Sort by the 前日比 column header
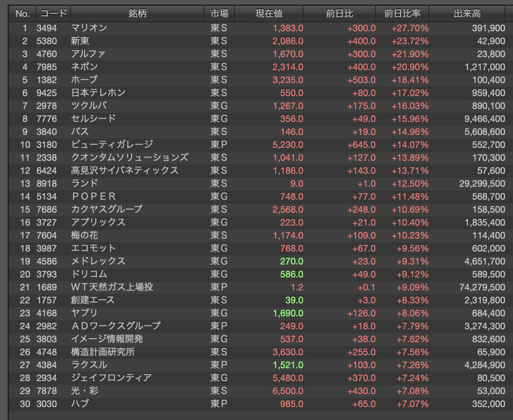 point(339,14)
